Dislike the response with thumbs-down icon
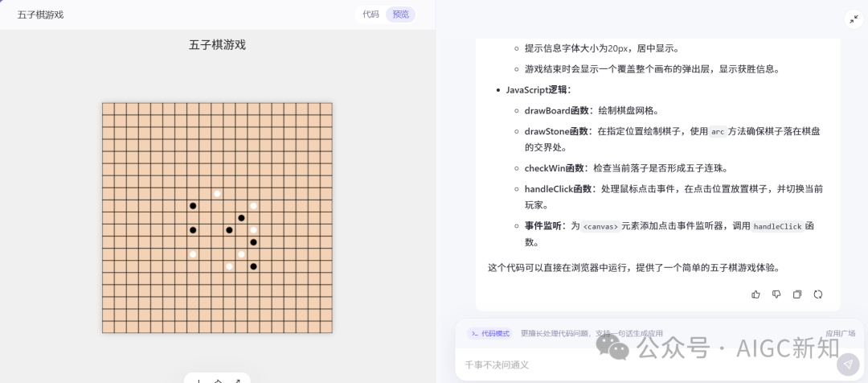This screenshot has width=868, height=383. click(776, 294)
